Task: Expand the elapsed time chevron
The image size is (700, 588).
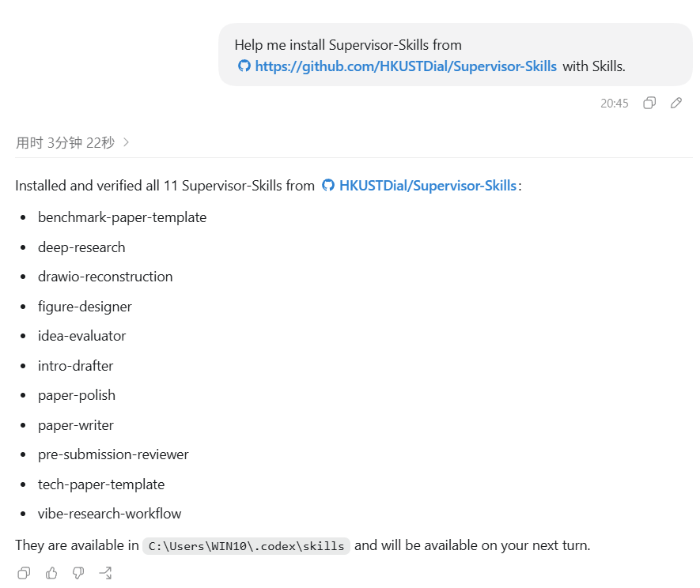Action: tap(126, 142)
